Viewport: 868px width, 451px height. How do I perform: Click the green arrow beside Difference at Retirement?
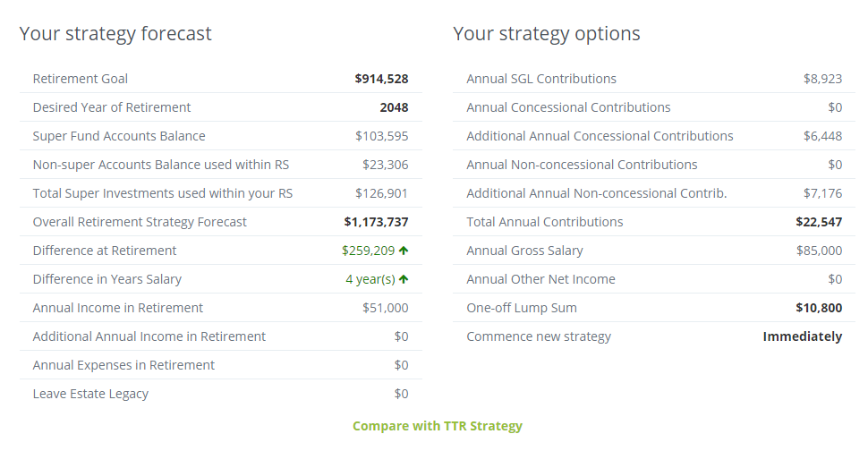pyautogui.click(x=404, y=251)
